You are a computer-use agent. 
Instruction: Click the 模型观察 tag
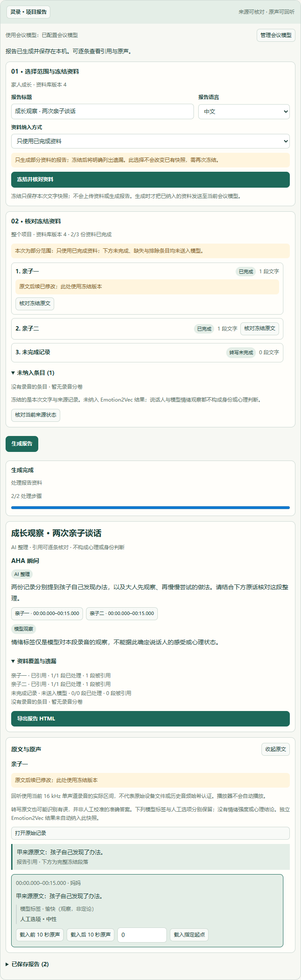pos(23,629)
